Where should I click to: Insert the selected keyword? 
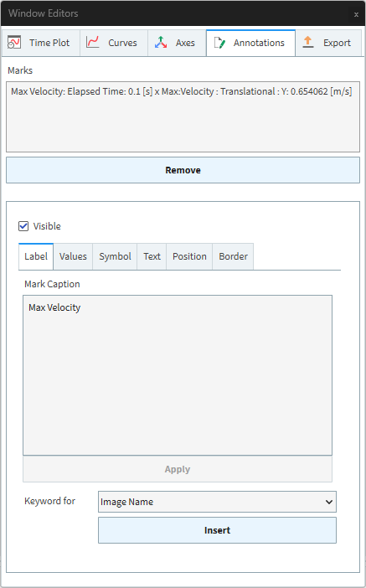coord(217,530)
